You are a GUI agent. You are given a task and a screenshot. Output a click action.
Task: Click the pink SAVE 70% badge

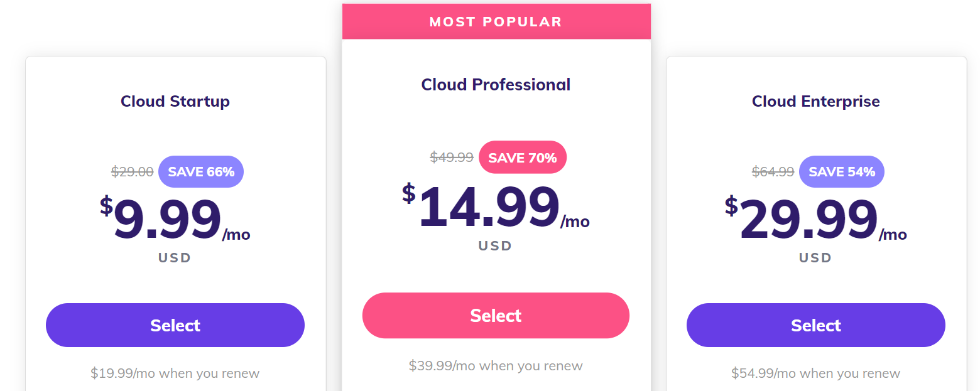tap(523, 157)
